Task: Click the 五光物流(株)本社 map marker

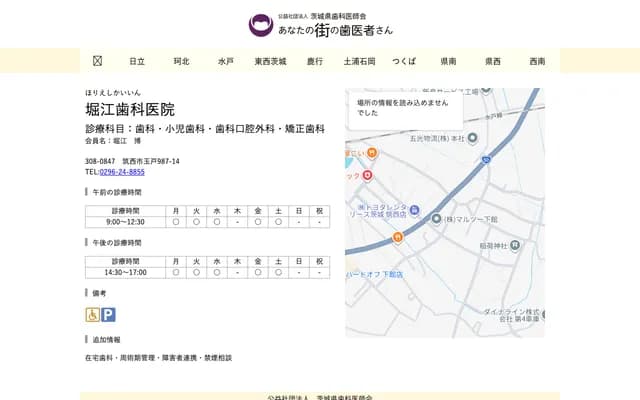Action: tap(472, 138)
